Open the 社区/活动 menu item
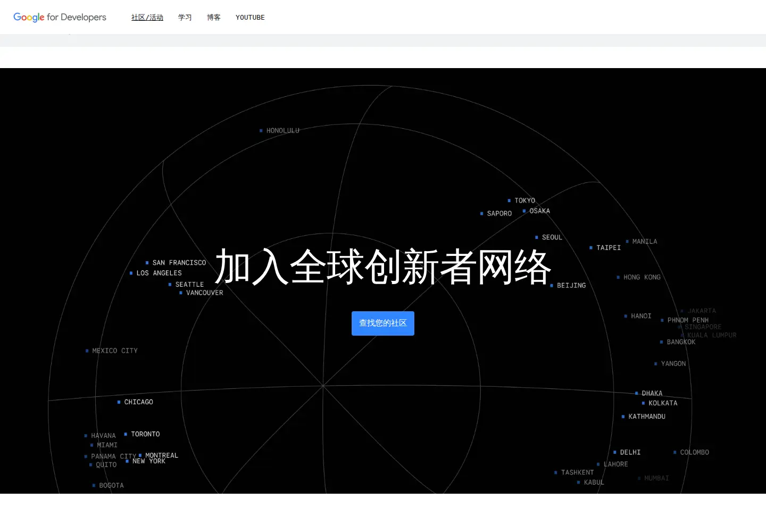766x532 pixels. [x=147, y=18]
